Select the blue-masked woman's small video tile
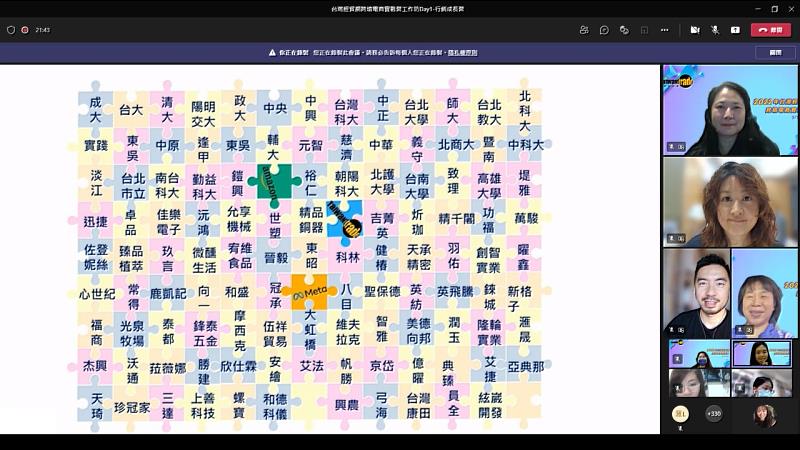 pos(699,354)
